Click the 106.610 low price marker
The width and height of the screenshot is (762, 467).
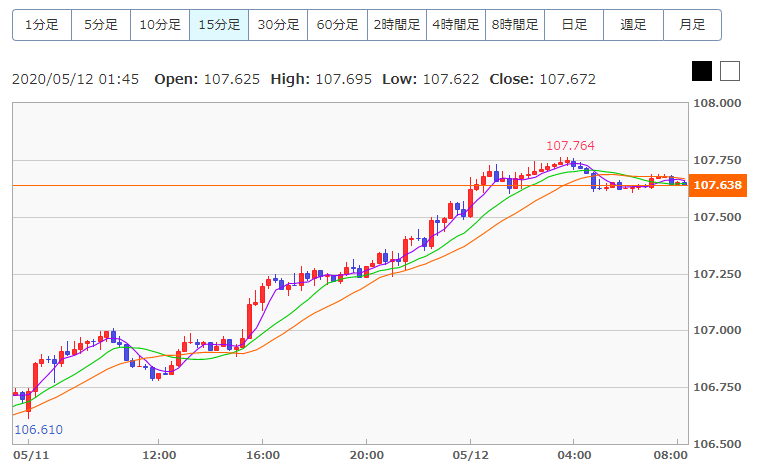pos(38,429)
